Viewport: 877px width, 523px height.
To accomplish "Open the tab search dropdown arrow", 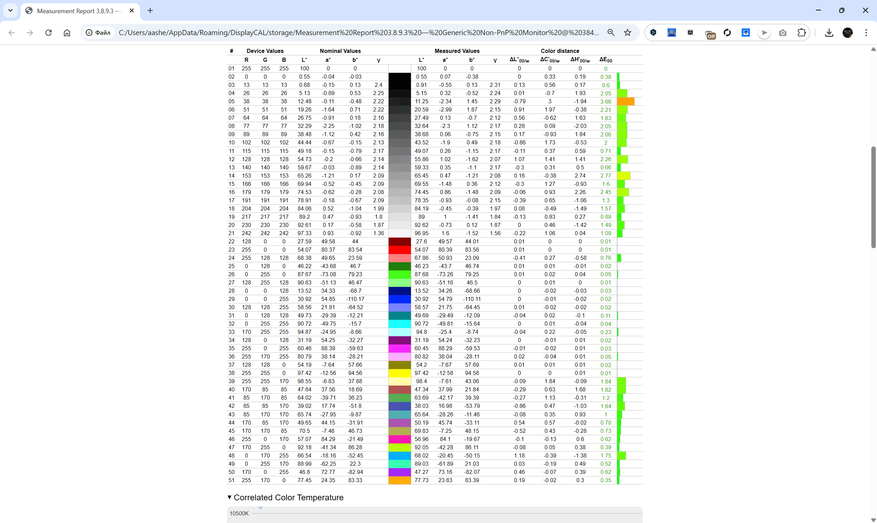I will 12,10.
